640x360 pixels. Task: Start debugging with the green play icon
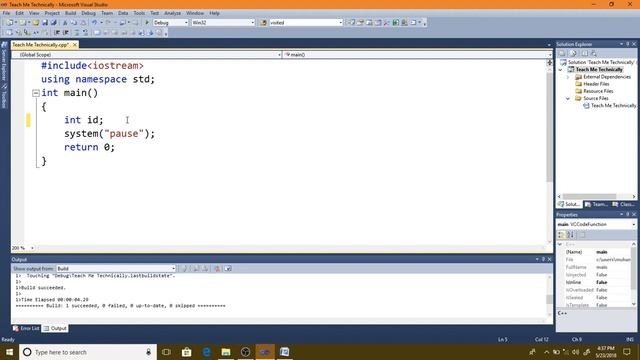click(x=147, y=22)
